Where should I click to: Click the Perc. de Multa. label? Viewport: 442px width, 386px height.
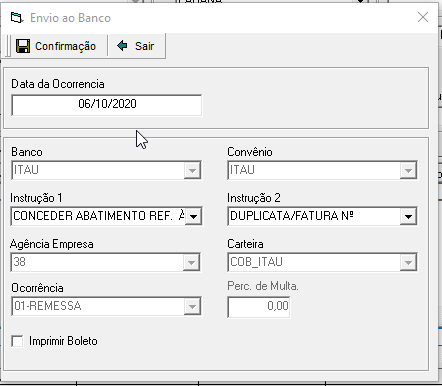tap(263, 286)
